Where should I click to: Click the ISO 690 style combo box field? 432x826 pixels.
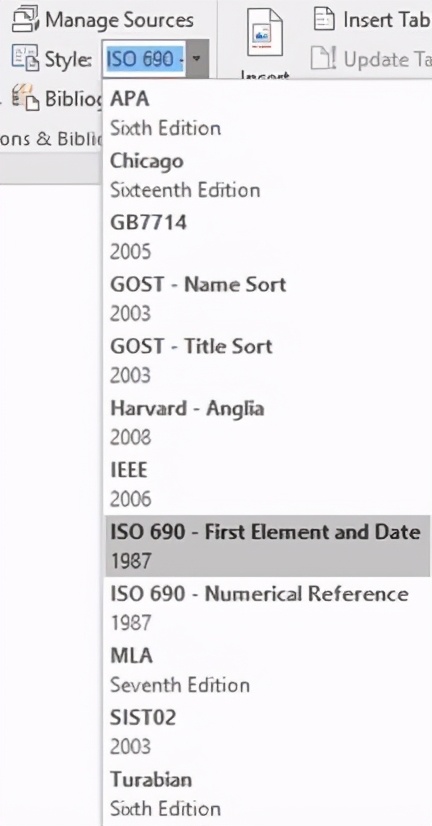[x=144, y=58]
